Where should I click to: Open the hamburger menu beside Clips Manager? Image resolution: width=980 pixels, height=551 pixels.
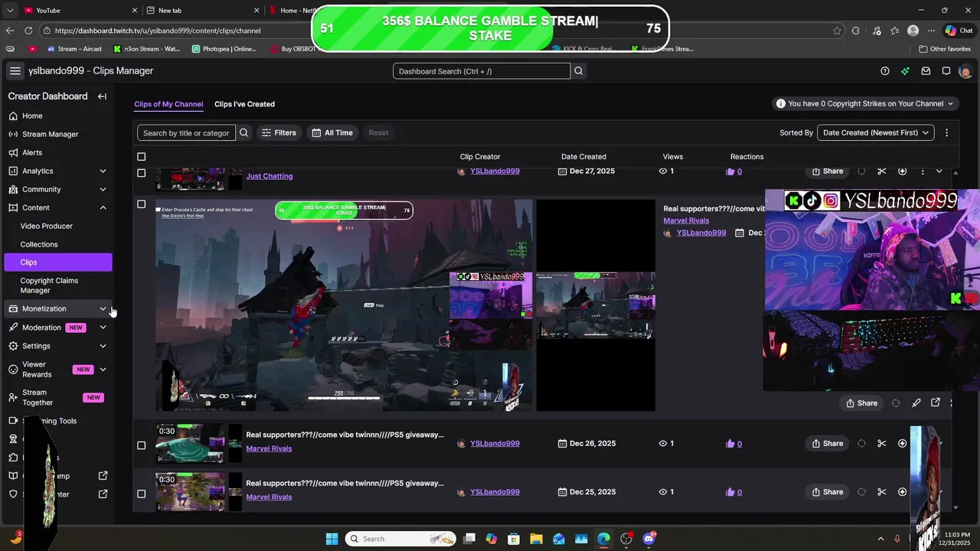point(15,71)
